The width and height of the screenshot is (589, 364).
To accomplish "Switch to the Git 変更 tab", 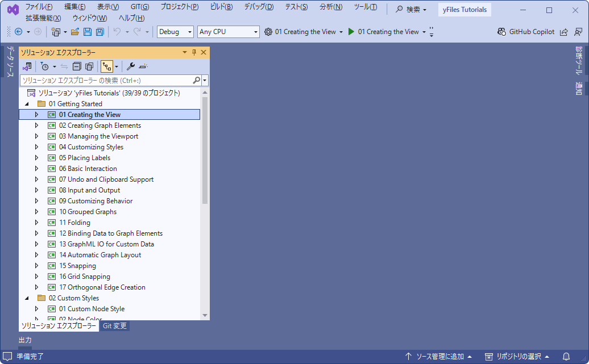I will click(115, 326).
